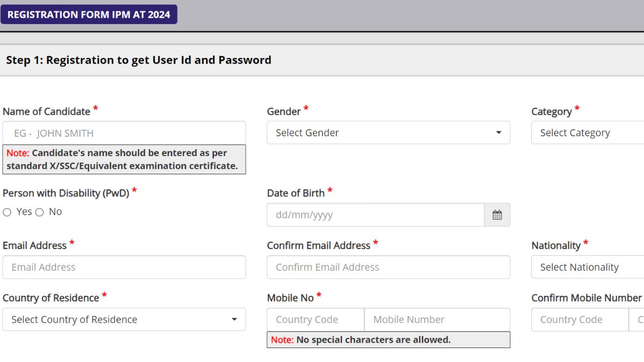Focus the Email Address input box
This screenshot has height=362, width=644.
coord(124,267)
